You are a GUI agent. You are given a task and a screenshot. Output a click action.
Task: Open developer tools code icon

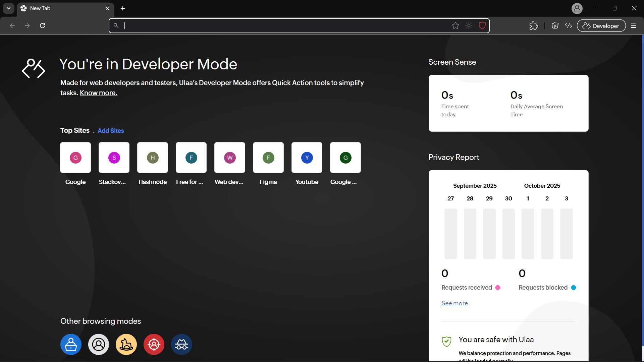569,26
